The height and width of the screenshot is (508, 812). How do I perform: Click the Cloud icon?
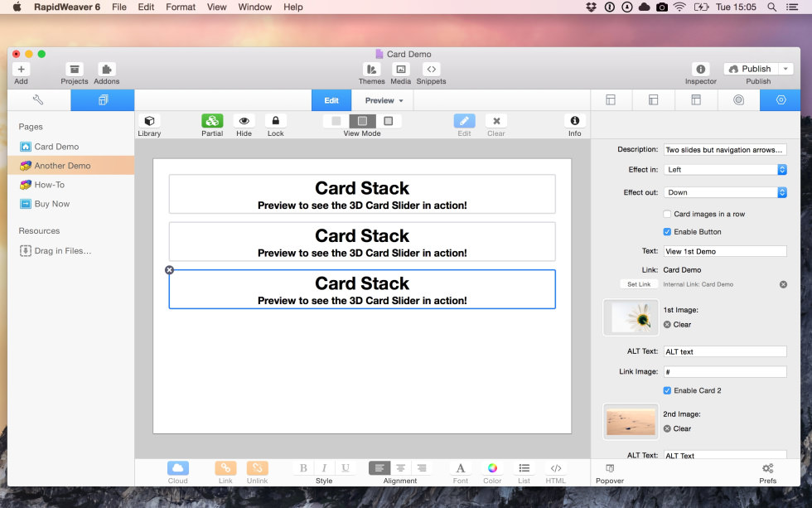point(177,468)
